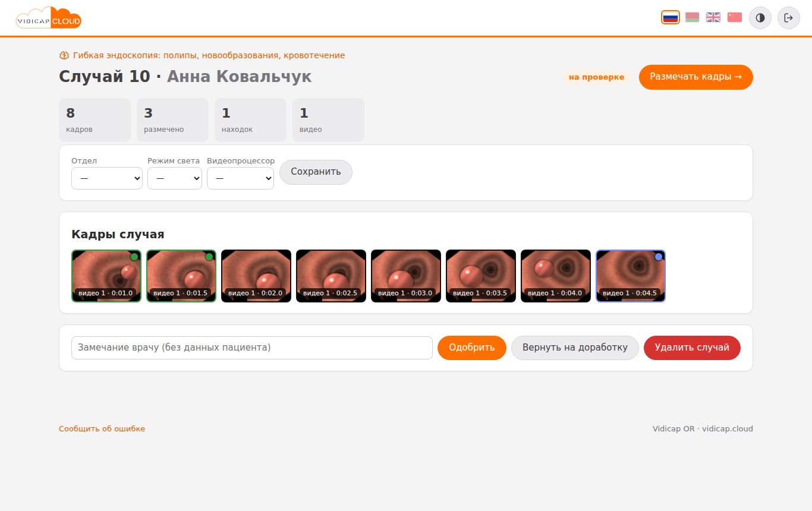The height and width of the screenshot is (511, 812).
Task: Click the red Удалить случай button
Action: click(x=692, y=348)
